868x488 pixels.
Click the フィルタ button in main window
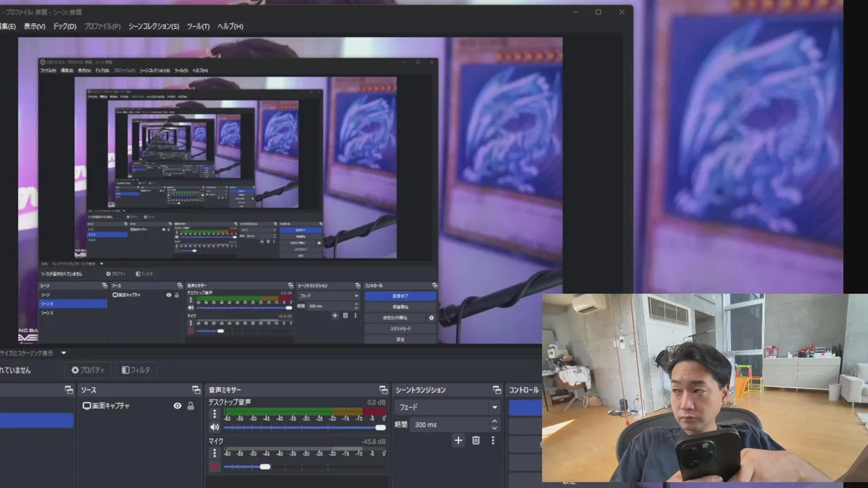135,370
